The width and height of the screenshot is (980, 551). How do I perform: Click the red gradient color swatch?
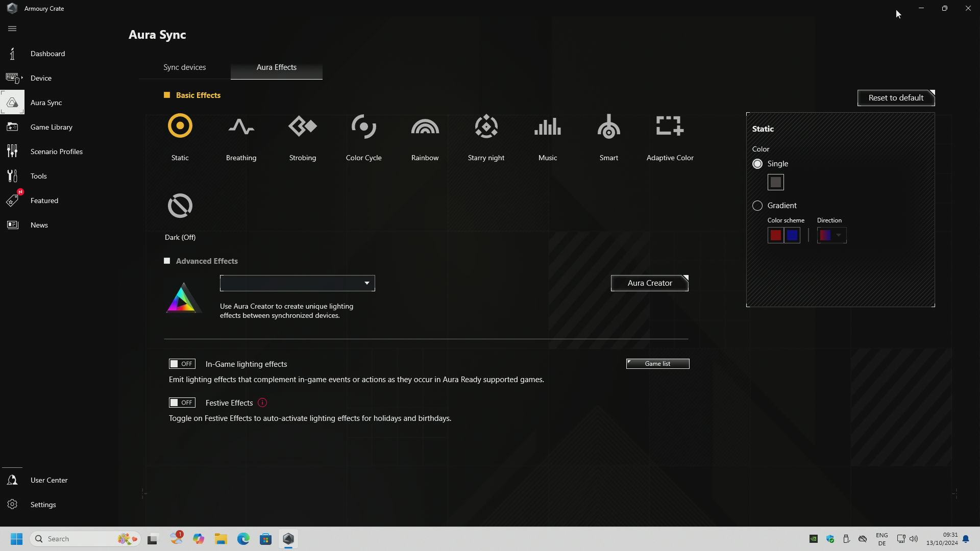pyautogui.click(x=775, y=235)
